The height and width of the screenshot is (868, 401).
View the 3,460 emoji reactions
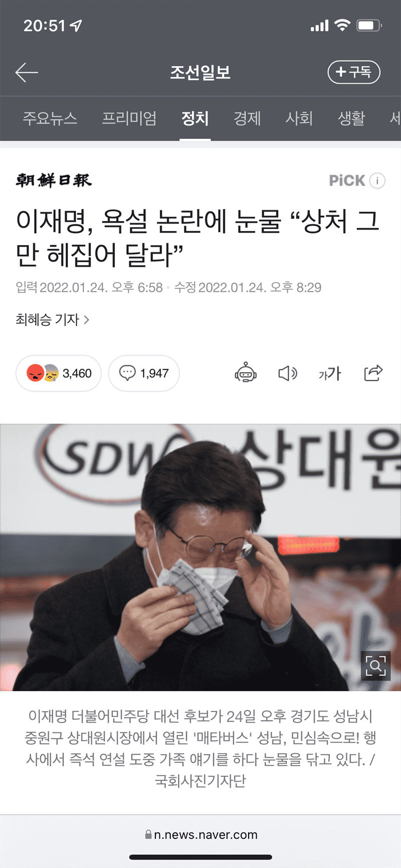(59, 373)
